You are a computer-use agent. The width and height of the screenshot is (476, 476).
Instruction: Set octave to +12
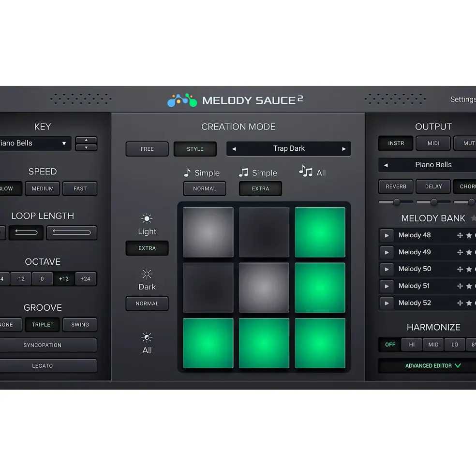pos(64,279)
